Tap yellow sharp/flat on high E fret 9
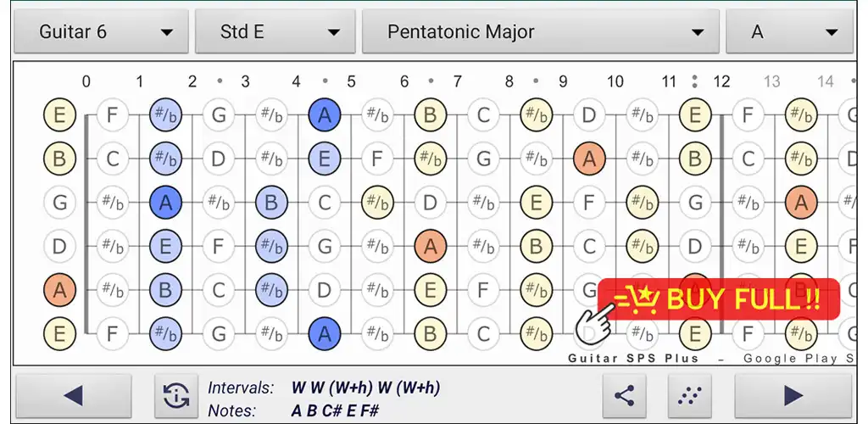Screen dimensions: 868x424 click(x=536, y=115)
